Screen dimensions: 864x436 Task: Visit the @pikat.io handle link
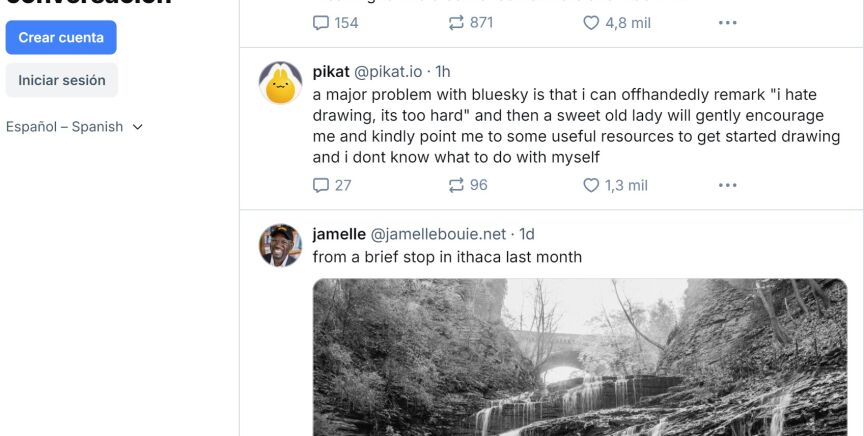(x=388, y=72)
